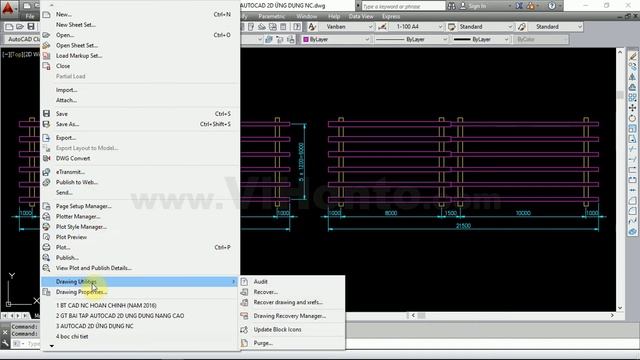Open Drawing Properties... entry
This screenshot has height=360, width=640.
(x=139, y=292)
